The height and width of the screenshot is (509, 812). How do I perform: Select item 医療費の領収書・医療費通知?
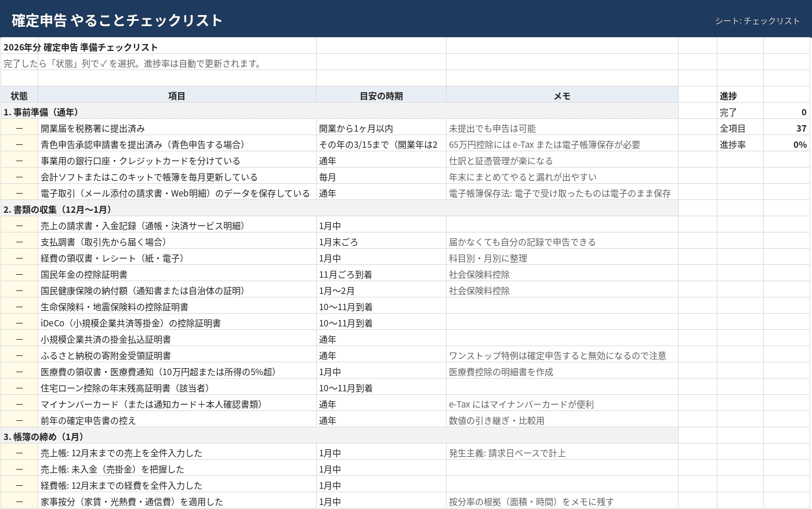click(x=177, y=372)
